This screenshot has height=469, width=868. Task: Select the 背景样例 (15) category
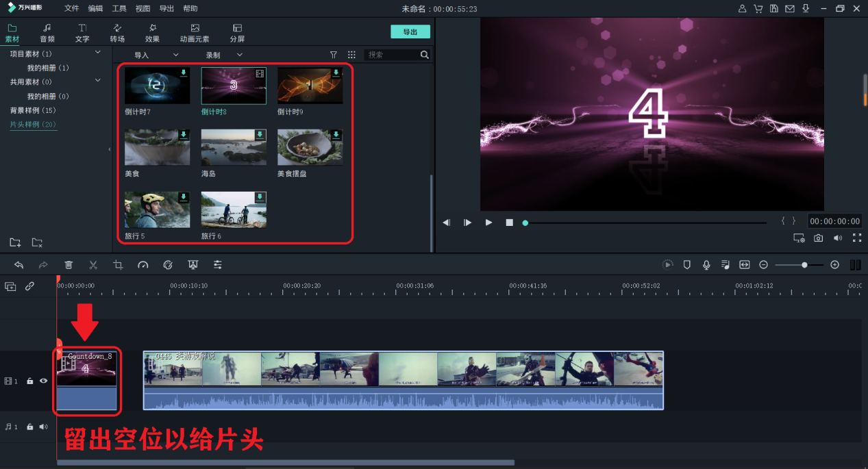[33, 110]
